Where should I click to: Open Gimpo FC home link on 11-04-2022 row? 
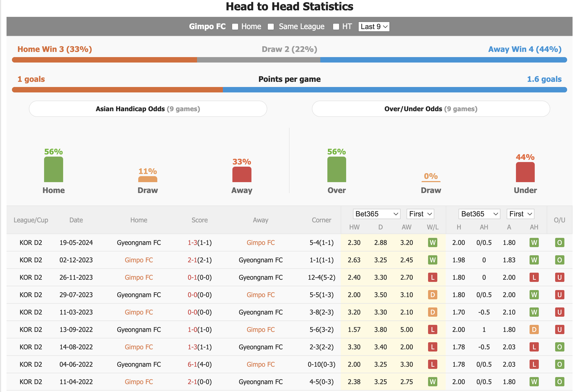(x=139, y=382)
